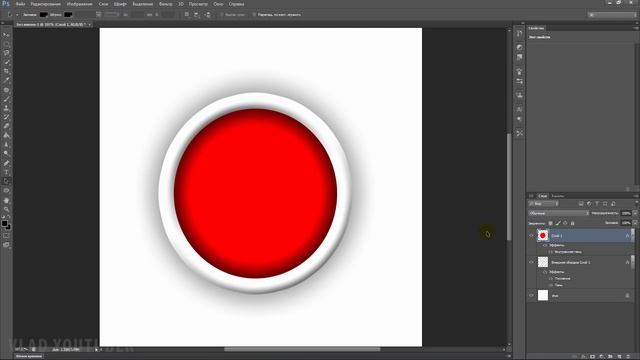Image resolution: width=640 pixels, height=360 pixels.
Task: Click the lock transparent pixels icon
Action: pos(550,223)
